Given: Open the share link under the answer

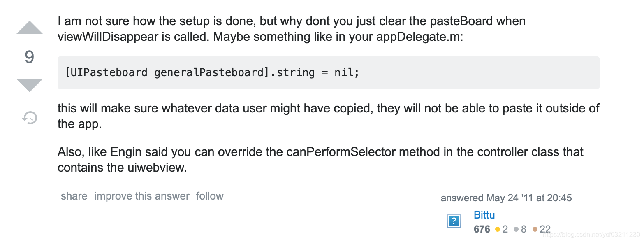Looking at the screenshot, I should click(74, 196).
